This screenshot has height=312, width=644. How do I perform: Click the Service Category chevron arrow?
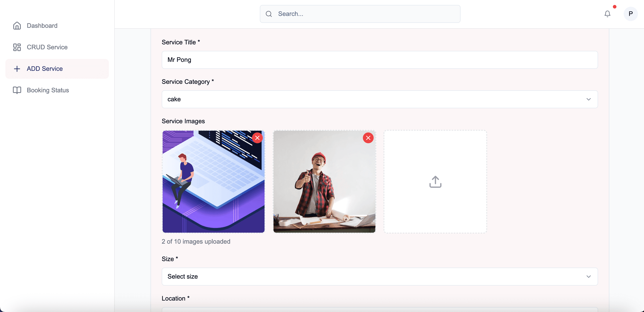tap(588, 99)
